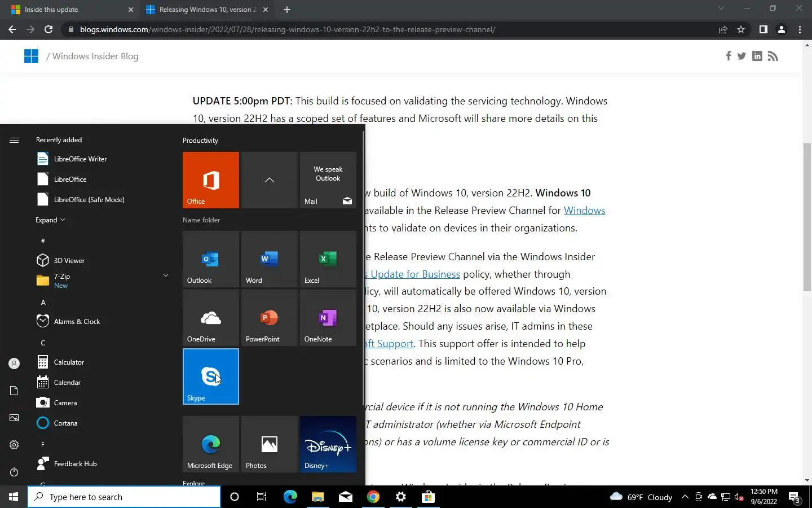Launch Skype from the tile
The image size is (812, 508).
coord(211,376)
